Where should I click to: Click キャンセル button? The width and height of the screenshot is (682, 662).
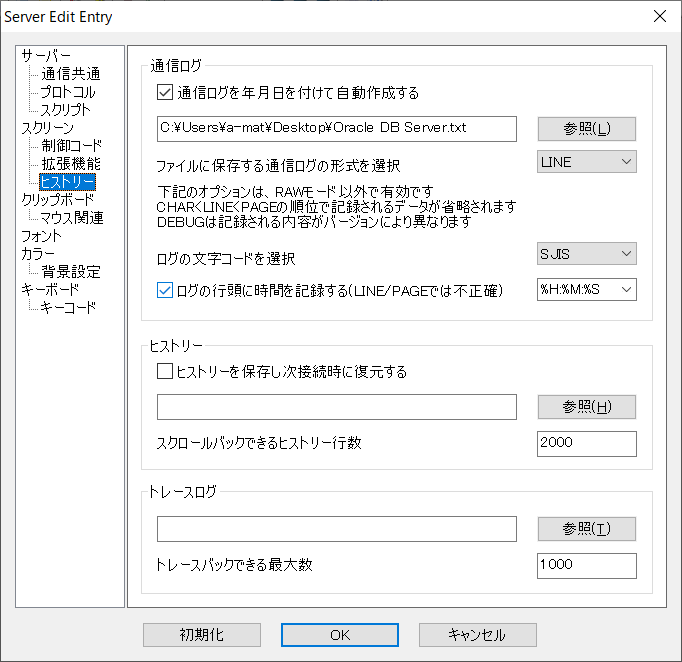[478, 635]
